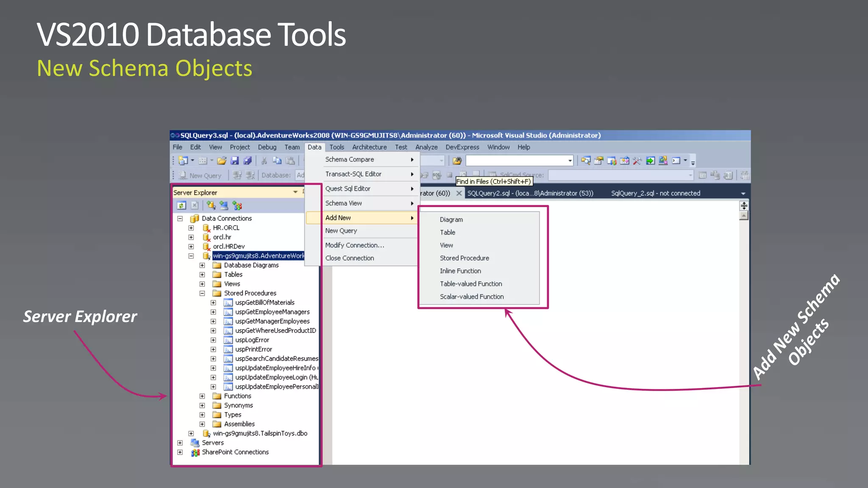Click the Save floppy disk icon
The width and height of the screenshot is (868, 488).
pos(234,161)
